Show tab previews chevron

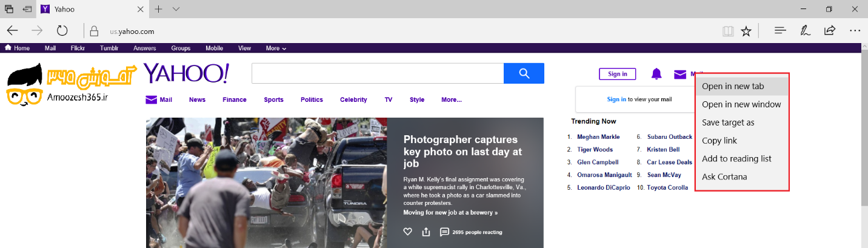pos(176,9)
